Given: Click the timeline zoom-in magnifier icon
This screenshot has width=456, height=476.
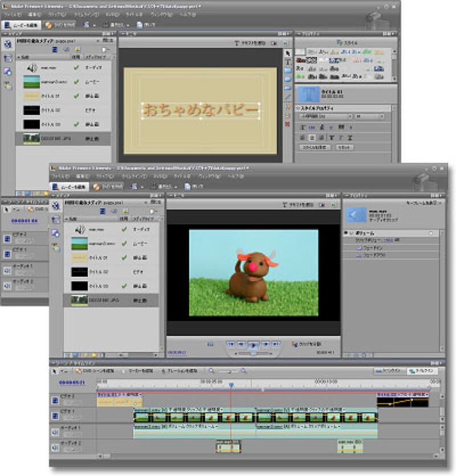Looking at the screenshot, I should pos(244,371).
